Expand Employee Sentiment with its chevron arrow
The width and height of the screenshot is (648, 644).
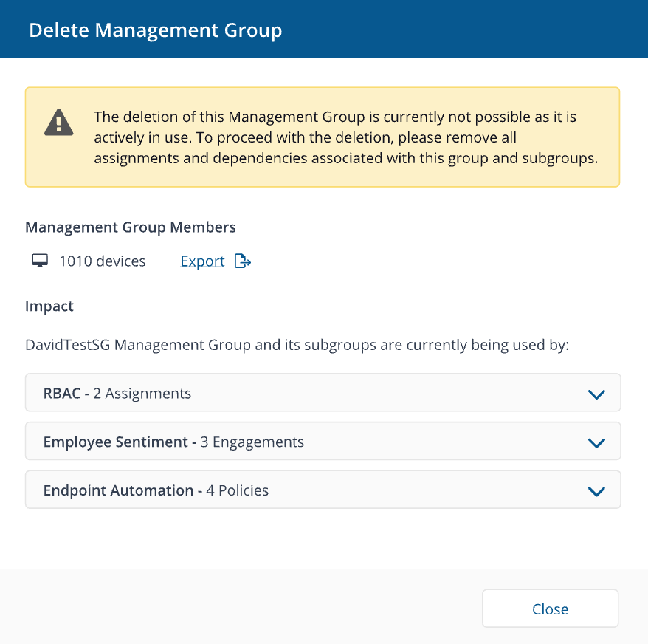pos(596,443)
